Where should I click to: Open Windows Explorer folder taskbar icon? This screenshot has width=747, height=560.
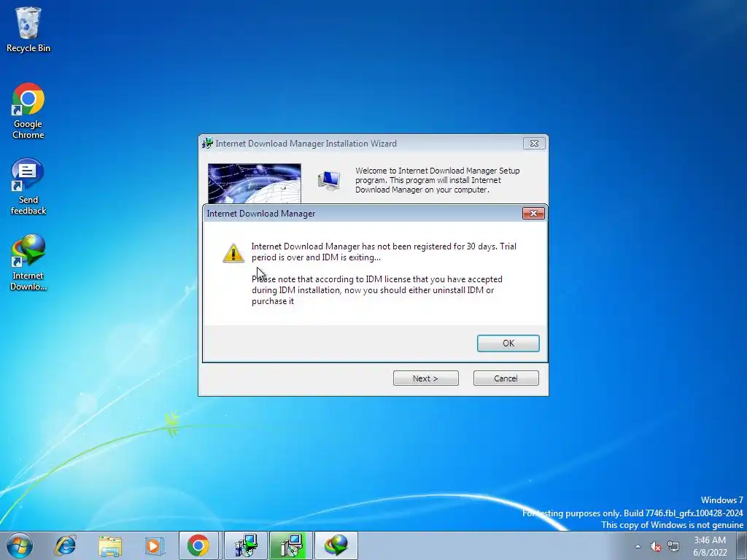pos(110,545)
